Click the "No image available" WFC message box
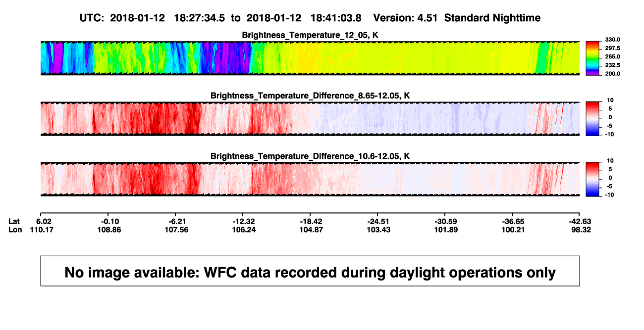644x330 pixels. [310, 271]
